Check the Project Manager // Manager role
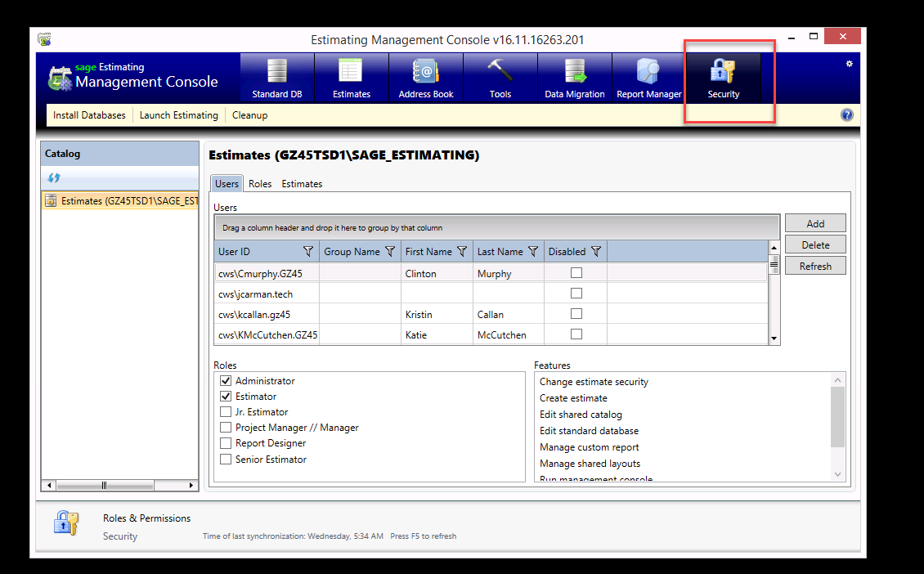Image resolution: width=924 pixels, height=574 pixels. pyautogui.click(x=226, y=428)
